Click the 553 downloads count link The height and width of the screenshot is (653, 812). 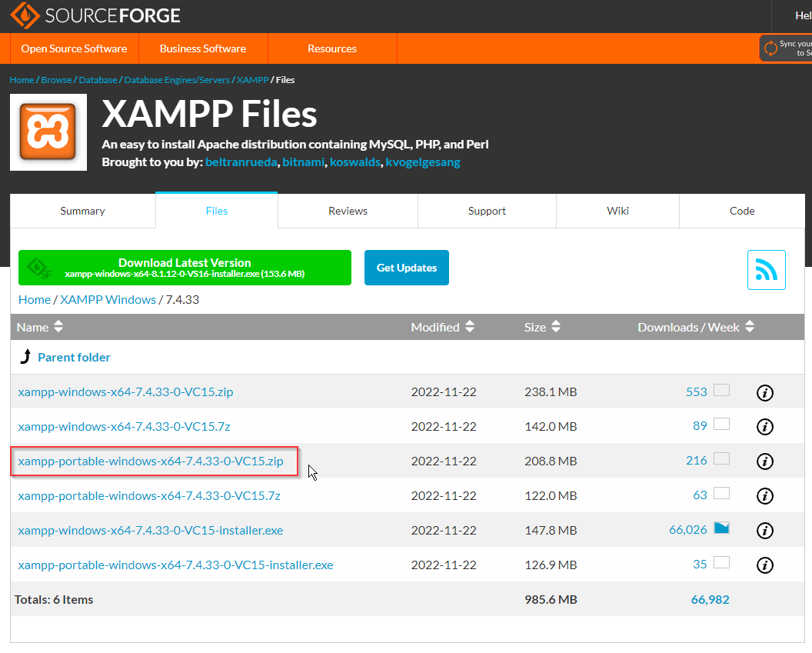[x=697, y=392]
